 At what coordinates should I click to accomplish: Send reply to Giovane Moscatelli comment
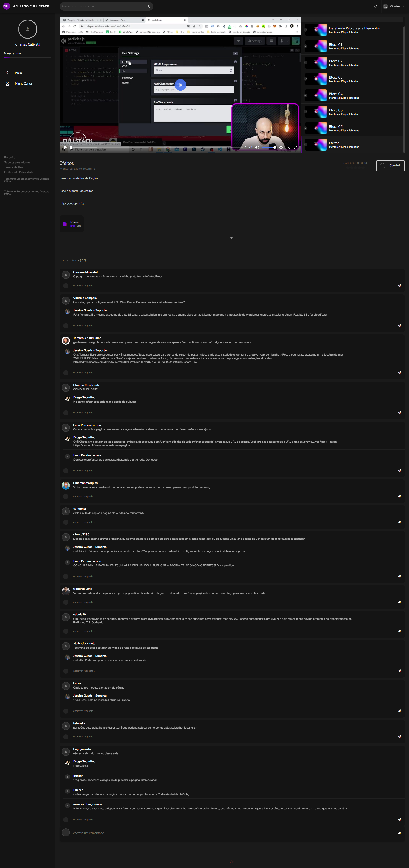pos(399,286)
